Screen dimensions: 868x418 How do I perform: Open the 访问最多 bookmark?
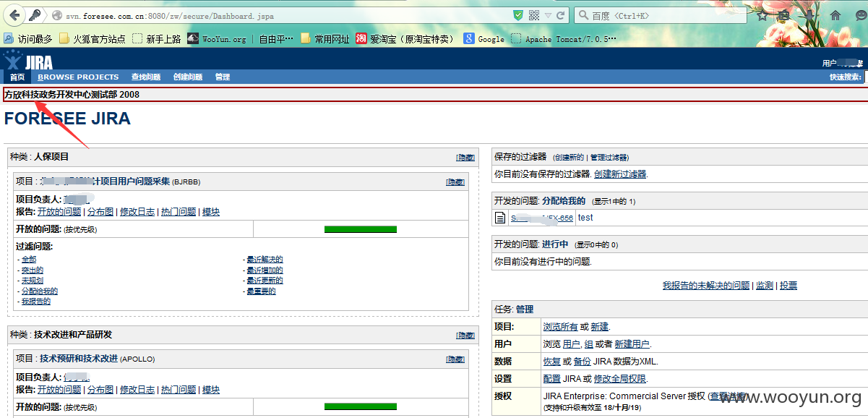(x=27, y=39)
